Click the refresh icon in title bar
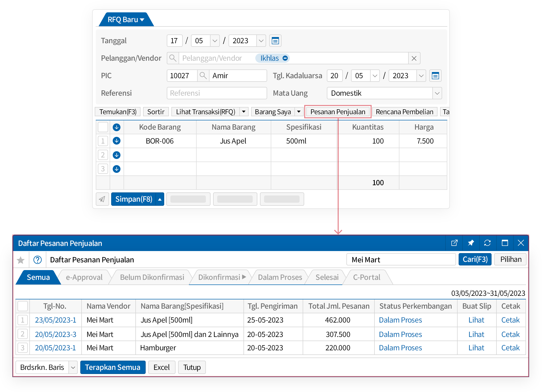This screenshot has height=392, width=542. [x=487, y=243]
